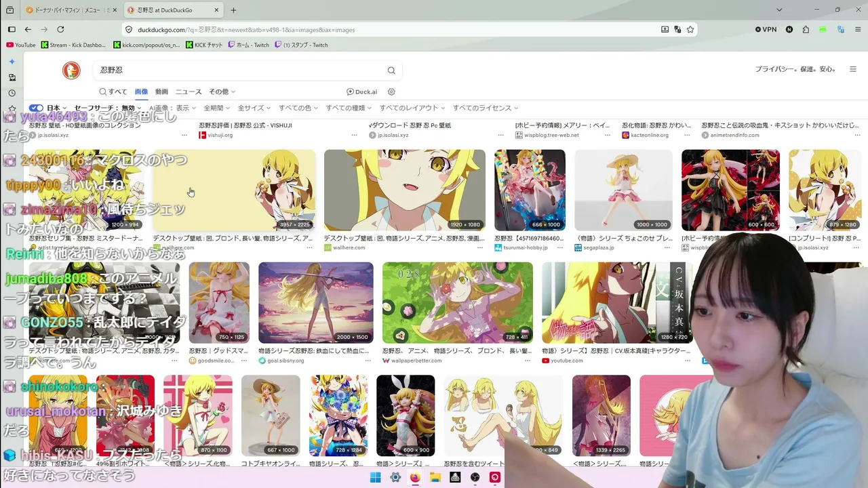Switch to the ドーナツ・パイ・マフィン browser tab
868x488 pixels.
click(x=71, y=10)
